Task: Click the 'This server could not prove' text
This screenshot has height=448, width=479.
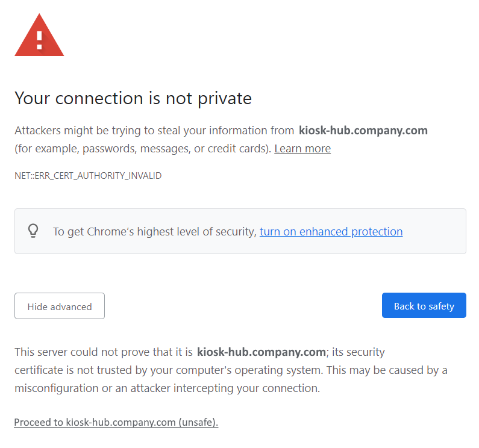Action: pyautogui.click(x=104, y=352)
